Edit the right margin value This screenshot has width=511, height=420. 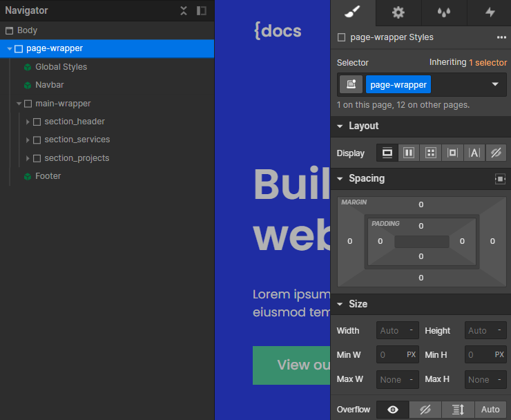click(x=492, y=241)
